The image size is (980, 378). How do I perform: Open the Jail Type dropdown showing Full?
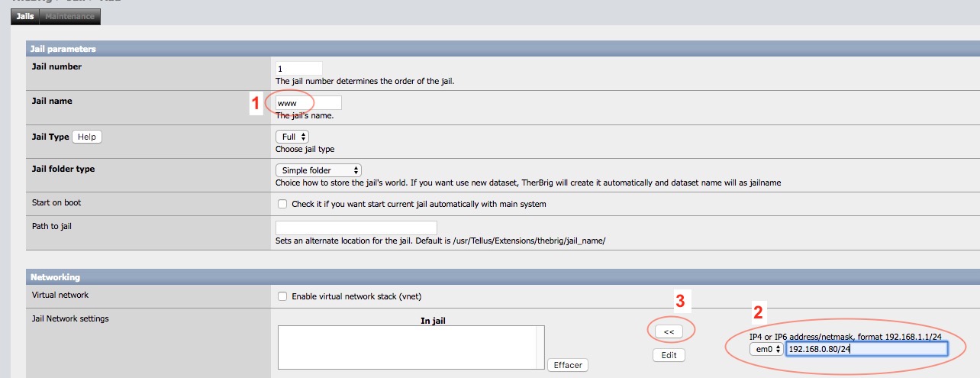tap(292, 137)
